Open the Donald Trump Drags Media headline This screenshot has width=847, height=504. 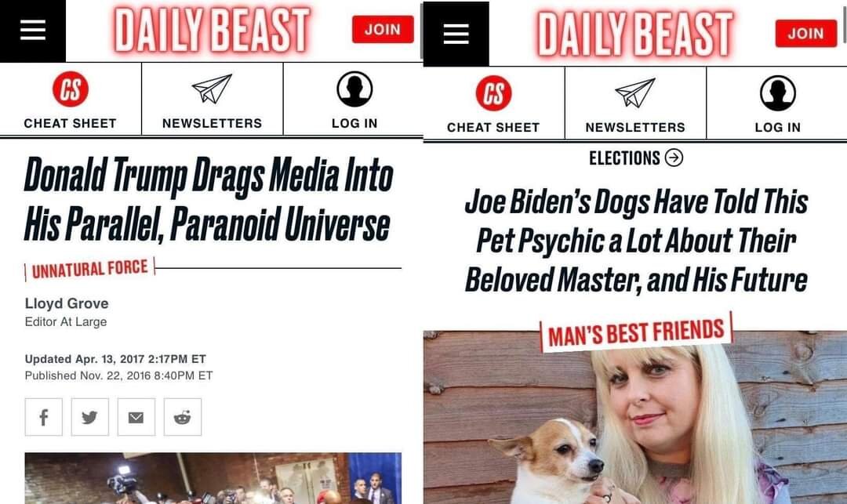209,199
